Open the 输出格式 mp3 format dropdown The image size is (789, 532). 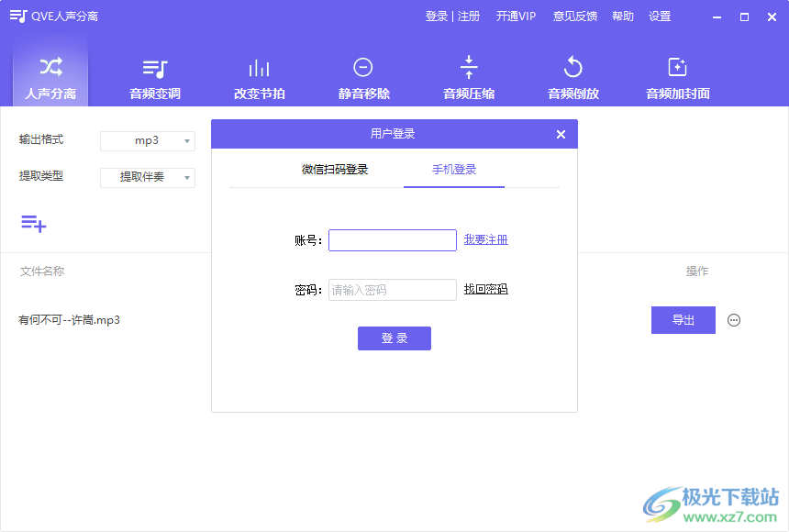click(x=147, y=140)
